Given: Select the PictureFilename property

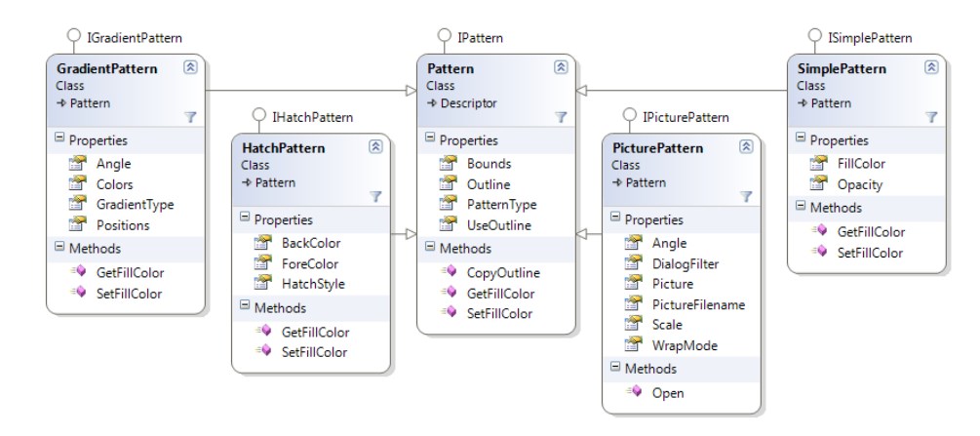Looking at the screenshot, I should [696, 304].
